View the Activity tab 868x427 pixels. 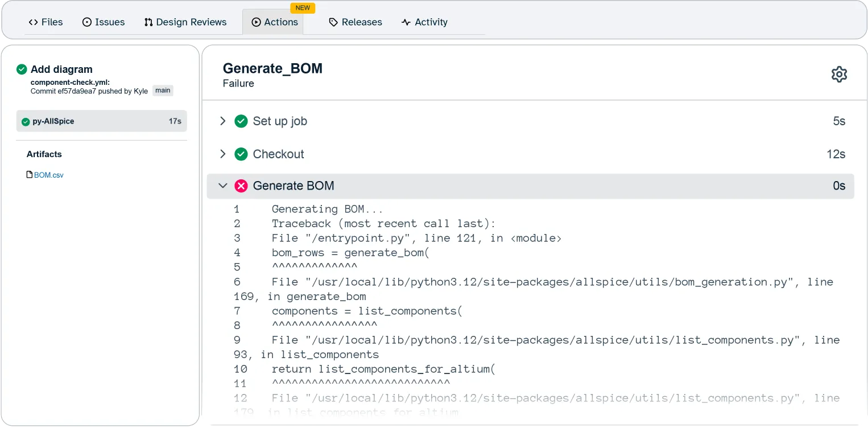coord(424,22)
